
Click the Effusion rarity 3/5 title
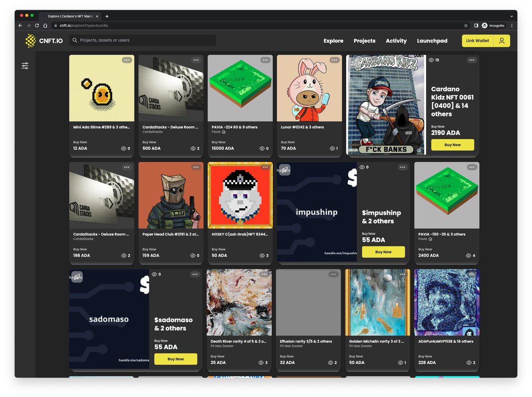(306, 342)
